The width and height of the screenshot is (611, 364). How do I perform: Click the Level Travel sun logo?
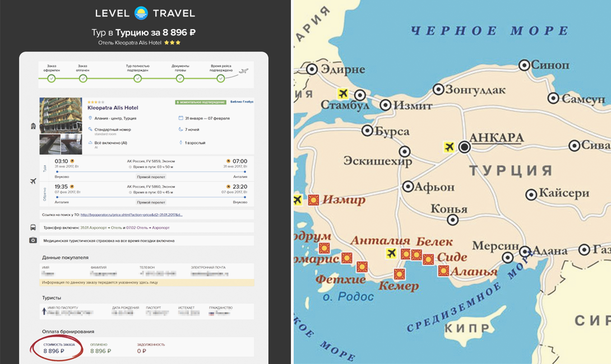point(141,13)
